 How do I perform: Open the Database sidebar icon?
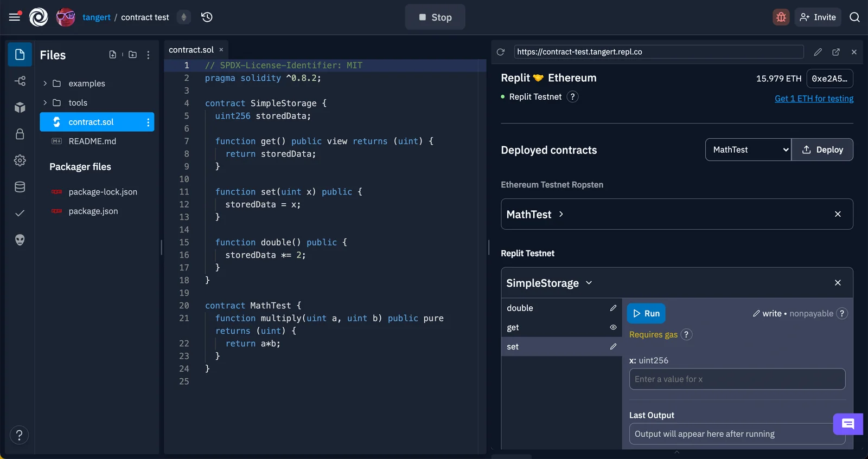click(20, 187)
